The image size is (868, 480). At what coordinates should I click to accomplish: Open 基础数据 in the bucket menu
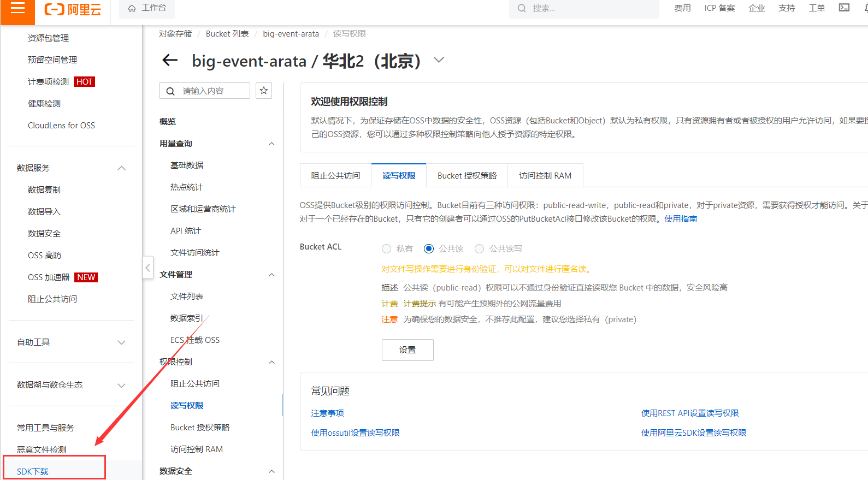187,165
